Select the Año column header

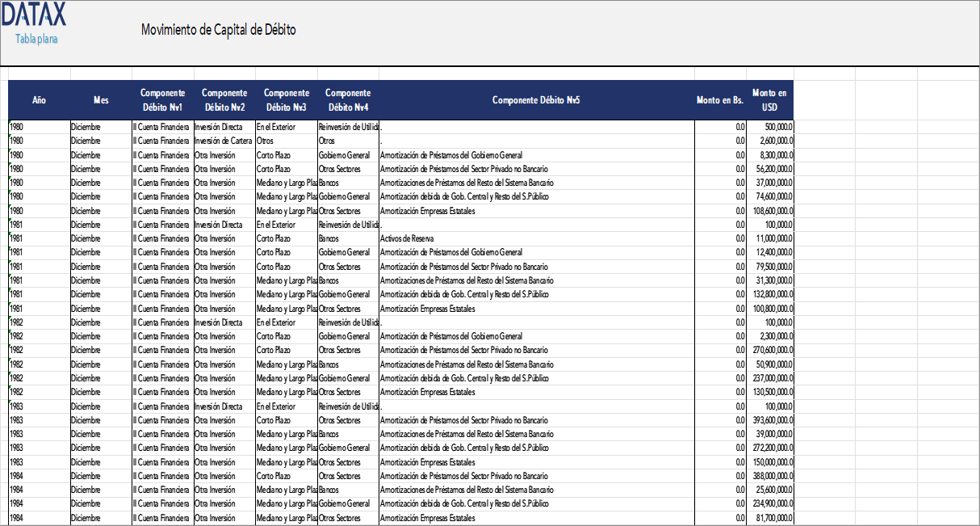pyautogui.click(x=39, y=100)
